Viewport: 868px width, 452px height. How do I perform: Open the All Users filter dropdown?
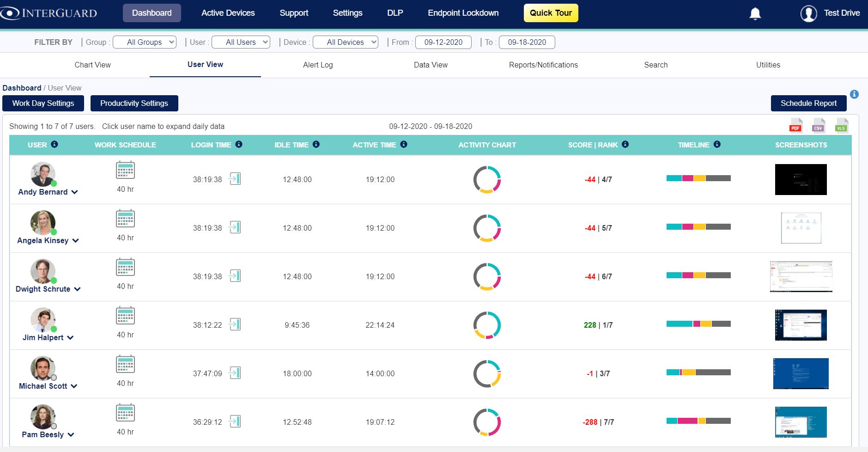tap(241, 42)
